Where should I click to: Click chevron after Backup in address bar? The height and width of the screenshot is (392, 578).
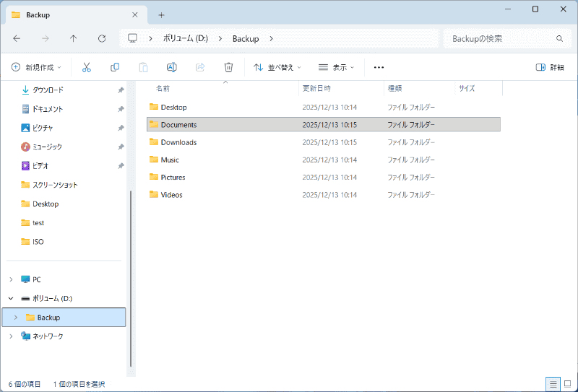(x=272, y=39)
